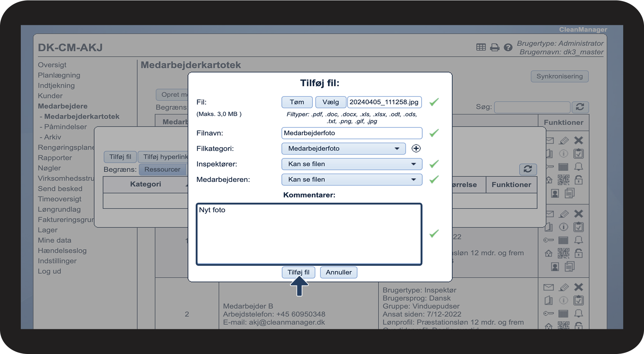
Task: Open the portrait photo icon in first employee row
Action: click(555, 193)
